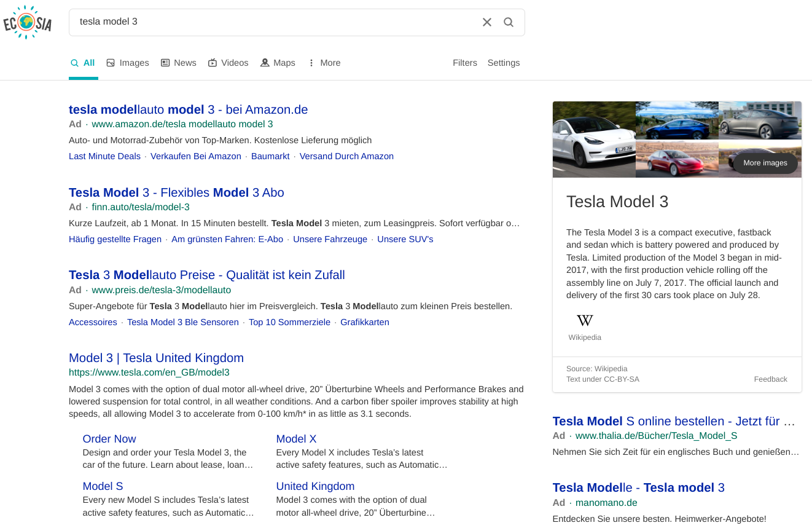This screenshot has width=812, height=528.
Task: Click the www.preis.de/tesla-3/modellauto URL
Action: click(x=162, y=290)
